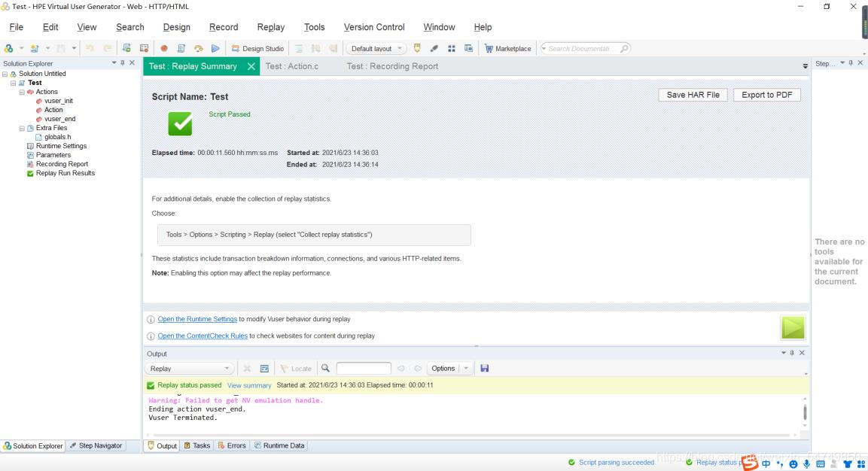Open the Default layout dropdown
Image resolution: width=868 pixels, height=471 pixels.
click(376, 49)
